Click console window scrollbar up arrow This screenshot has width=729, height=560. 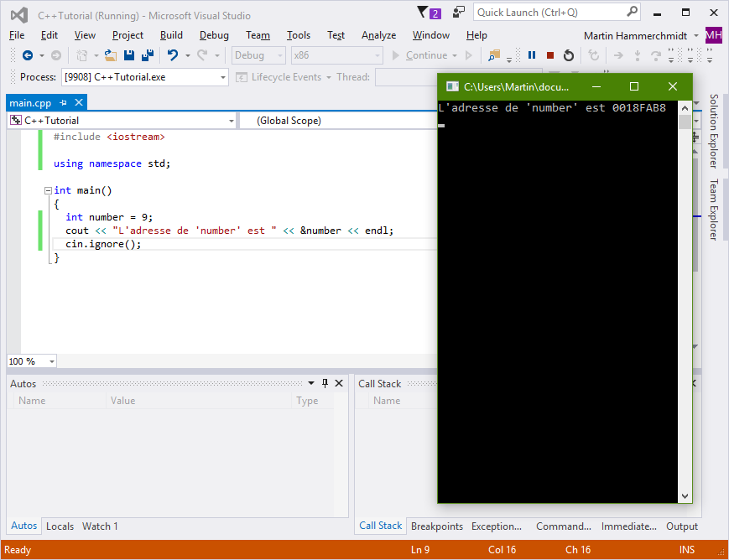[685, 108]
